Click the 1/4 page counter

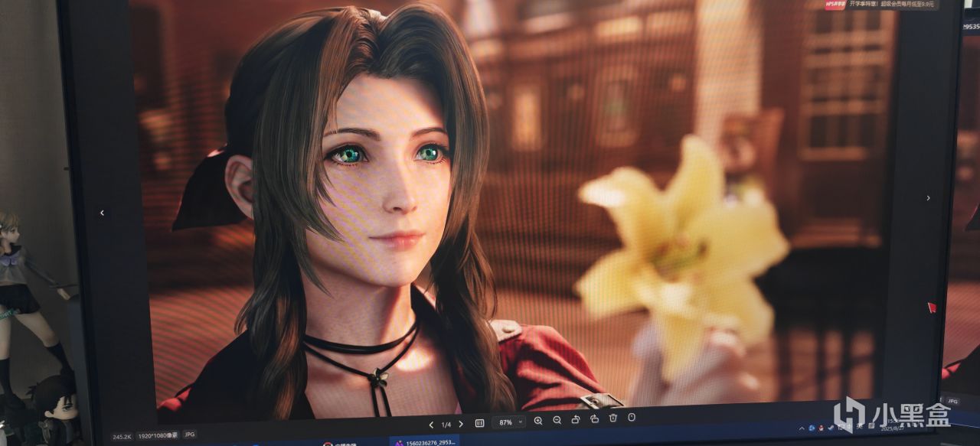tap(446, 425)
